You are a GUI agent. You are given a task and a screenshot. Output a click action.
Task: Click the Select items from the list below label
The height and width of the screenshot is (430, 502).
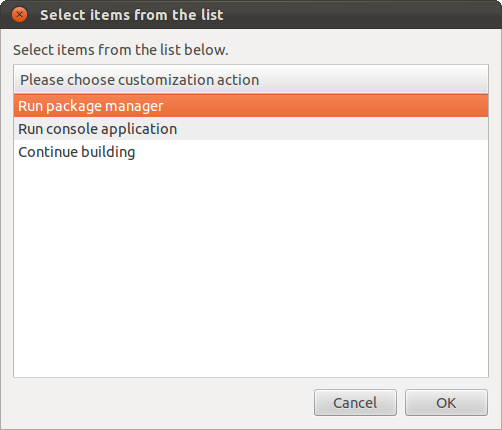click(x=121, y=50)
